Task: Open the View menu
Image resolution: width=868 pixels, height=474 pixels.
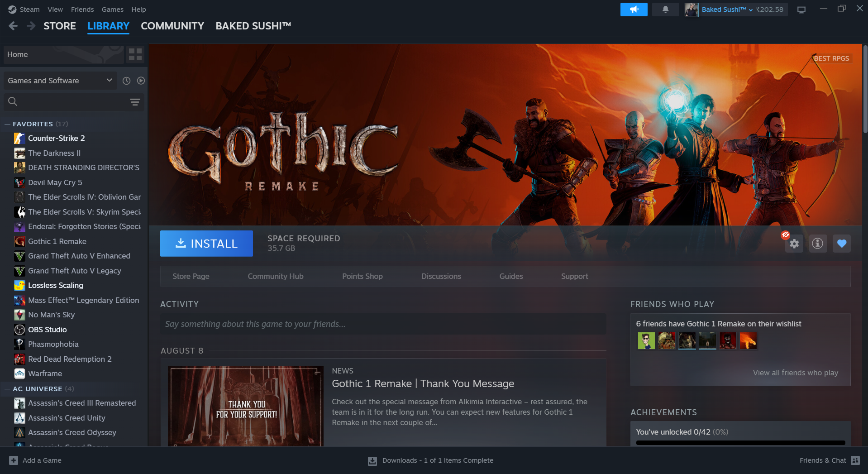Action: click(55, 10)
